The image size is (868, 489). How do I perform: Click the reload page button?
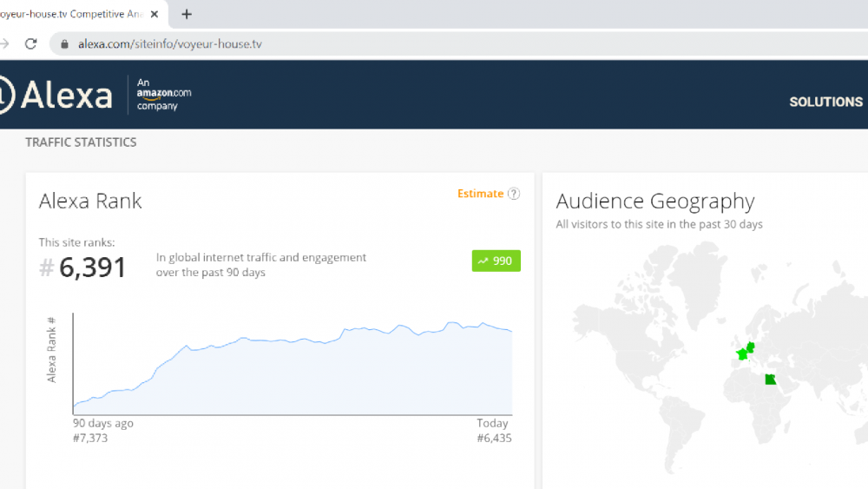pos(31,43)
